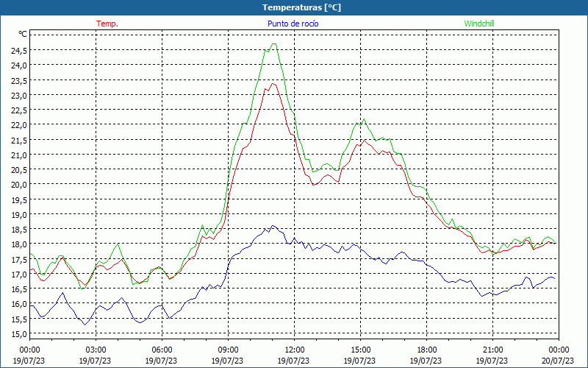This screenshot has width=588, height=368.
Task: Click the 21,5 y-axis value
Action: coord(19,140)
